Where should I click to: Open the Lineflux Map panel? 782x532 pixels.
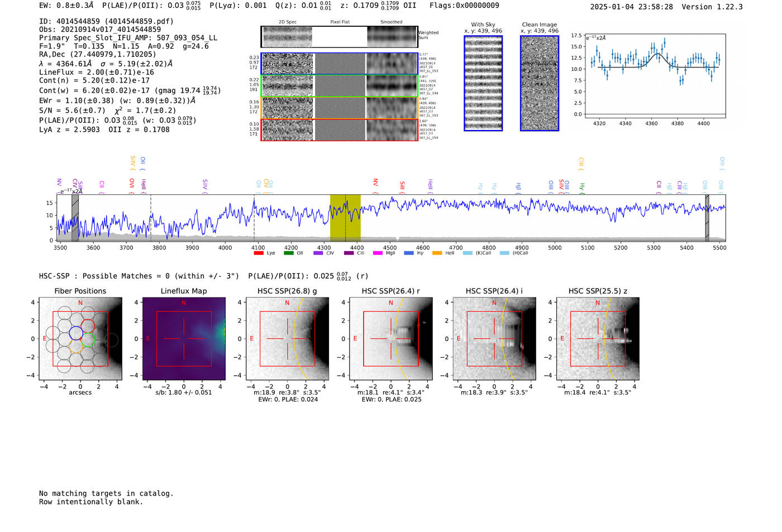tap(184, 339)
